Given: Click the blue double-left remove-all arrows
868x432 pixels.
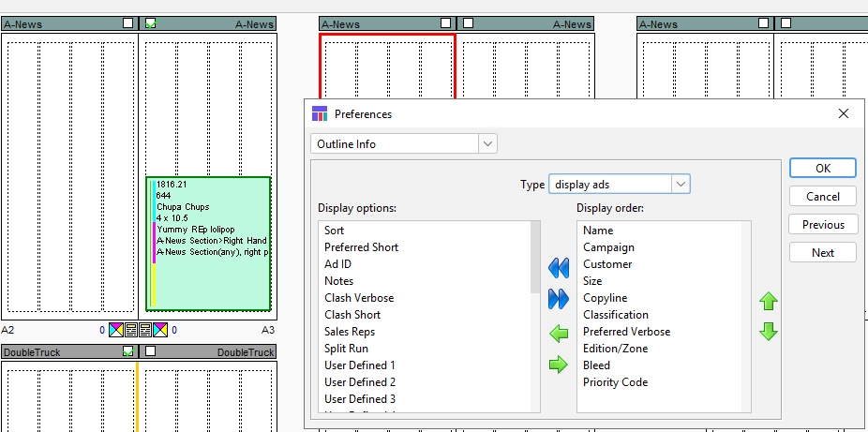Looking at the screenshot, I should pyautogui.click(x=559, y=269).
